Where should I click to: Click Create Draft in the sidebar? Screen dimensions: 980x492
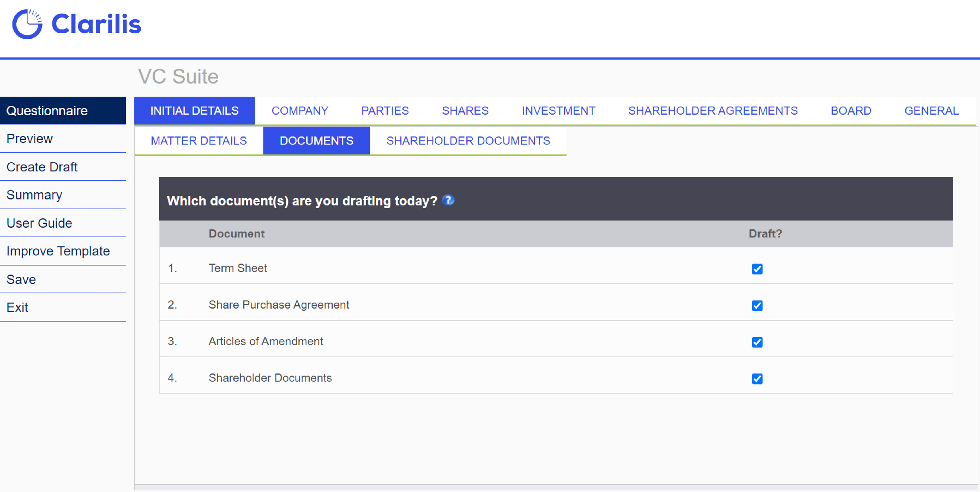coord(42,167)
